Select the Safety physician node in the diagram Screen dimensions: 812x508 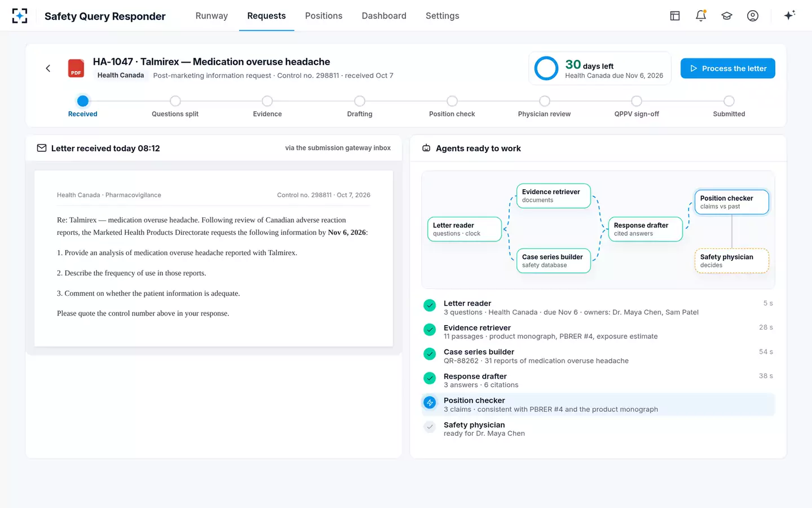(x=732, y=261)
